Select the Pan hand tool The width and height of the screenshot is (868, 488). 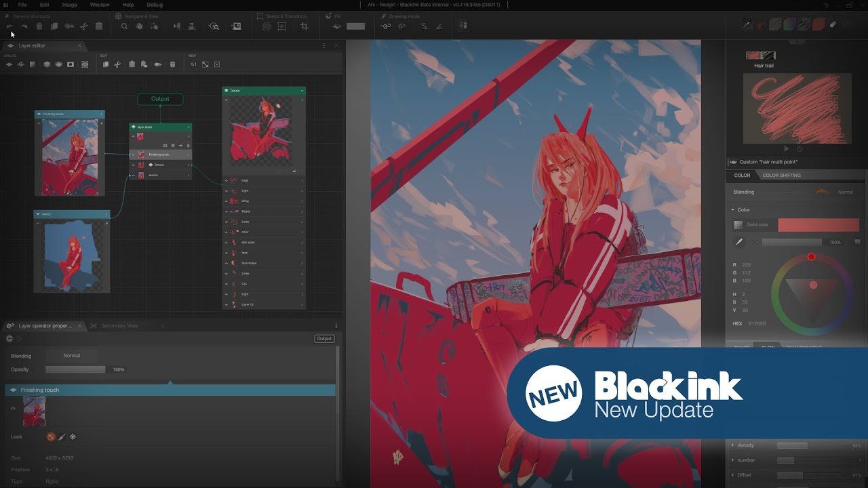coord(139,26)
